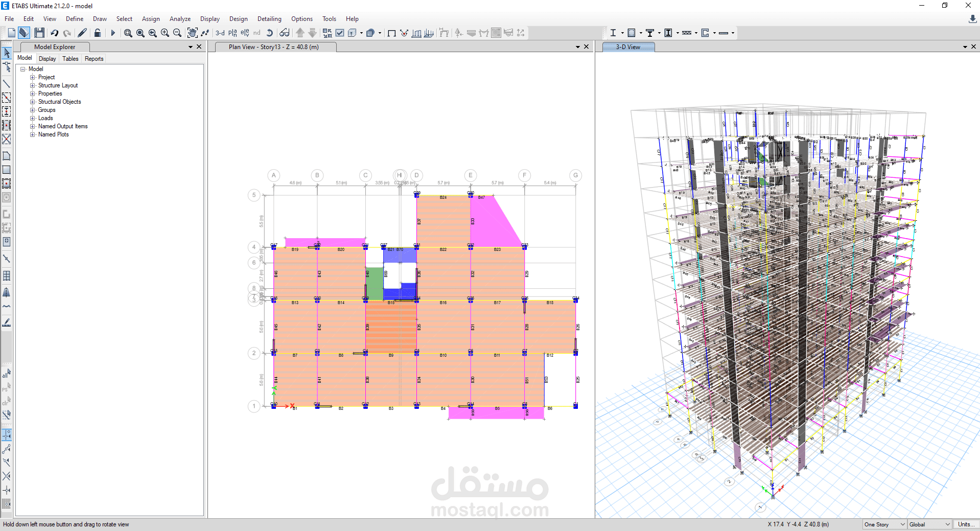
Task: Show undeformed shape icon
Action: click(x=392, y=33)
